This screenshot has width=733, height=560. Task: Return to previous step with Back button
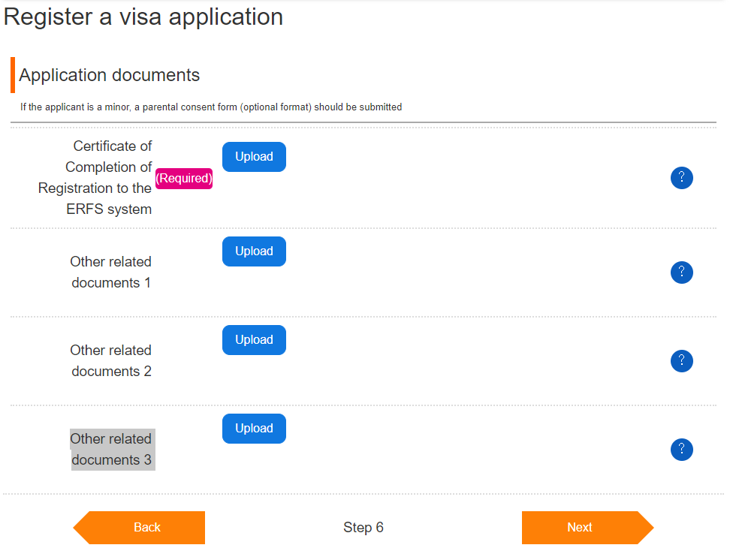[x=147, y=528]
